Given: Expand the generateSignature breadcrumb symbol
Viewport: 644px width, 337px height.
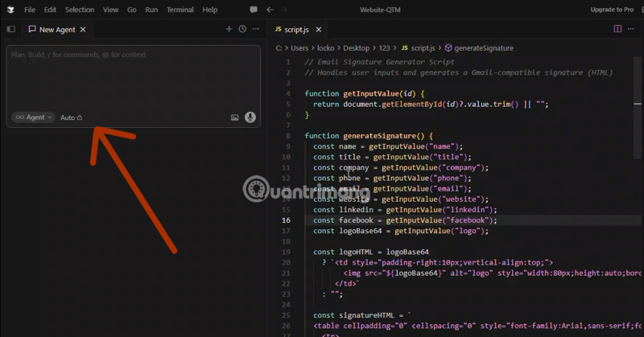Looking at the screenshot, I should point(483,48).
